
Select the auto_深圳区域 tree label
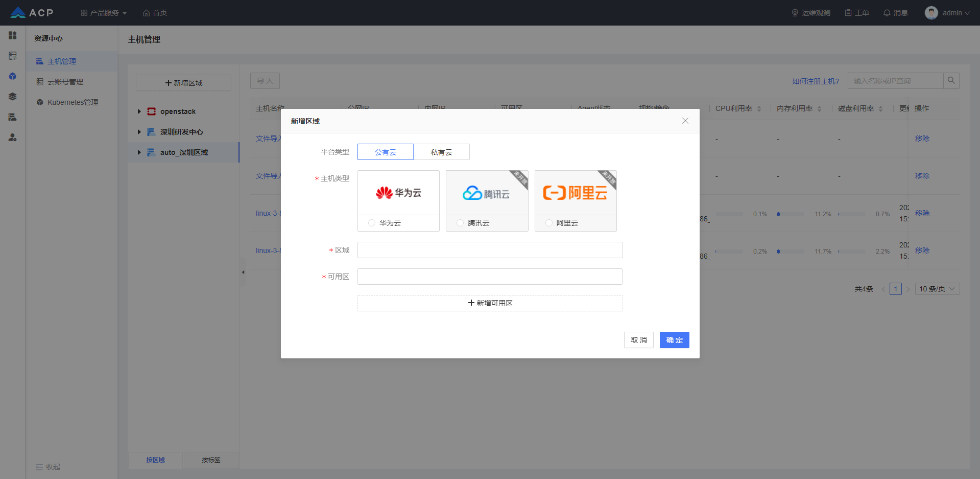point(184,152)
